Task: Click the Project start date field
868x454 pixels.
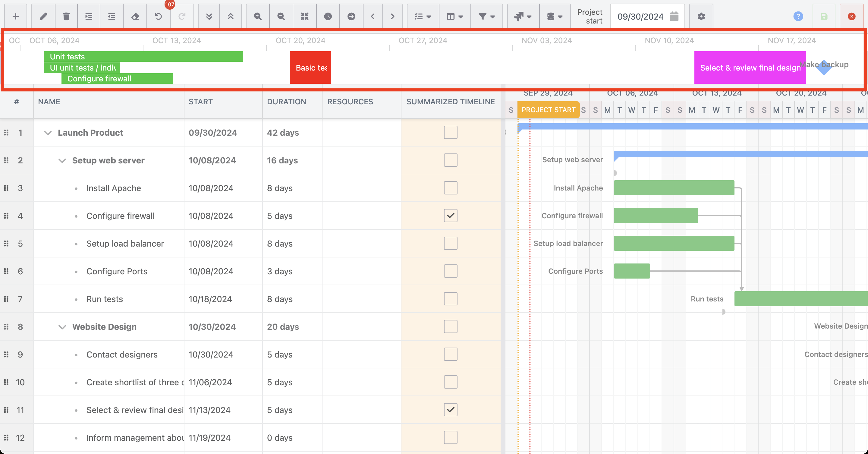Action: pyautogui.click(x=640, y=16)
